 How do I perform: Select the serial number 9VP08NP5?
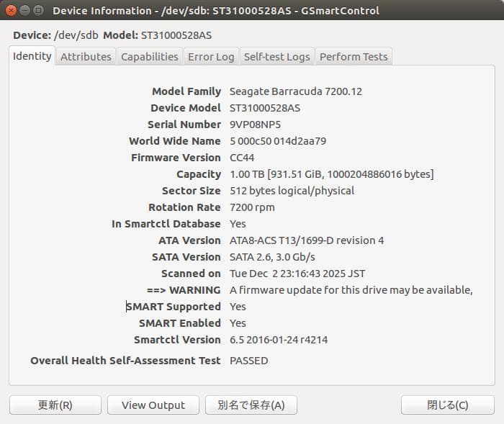[255, 125]
